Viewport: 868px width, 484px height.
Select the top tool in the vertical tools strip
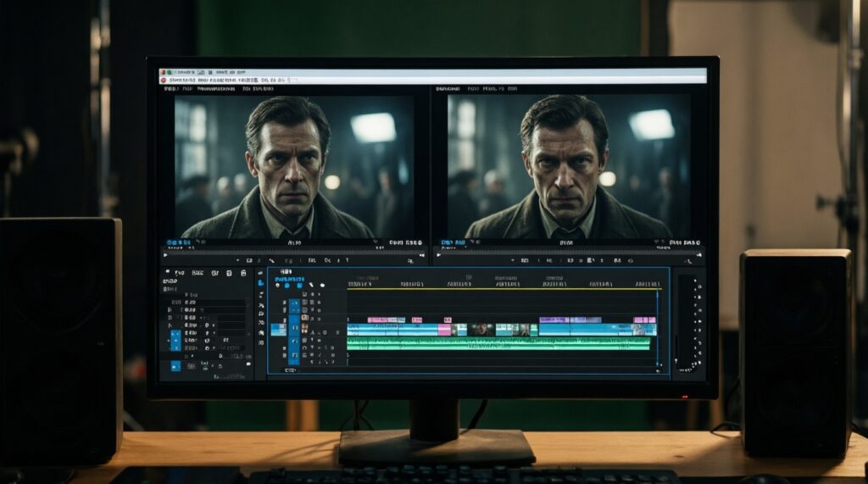[x=260, y=273]
